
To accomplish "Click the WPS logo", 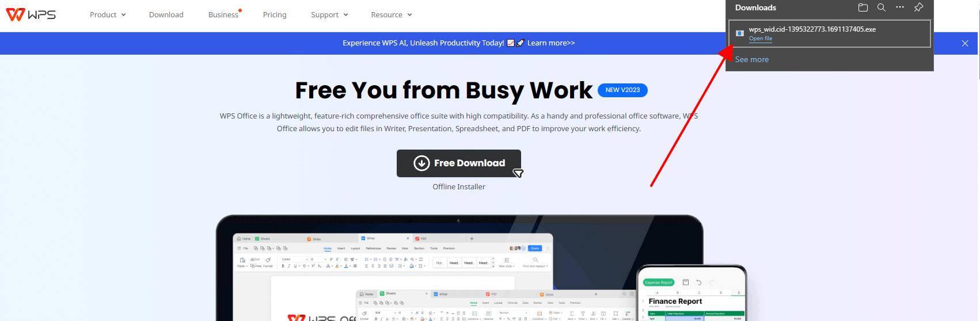I will coord(31,14).
